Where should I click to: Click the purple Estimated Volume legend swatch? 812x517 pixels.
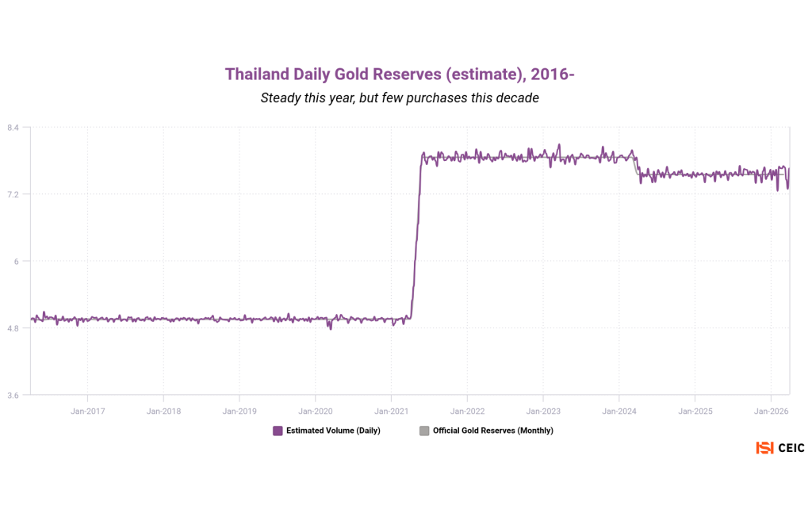(x=278, y=431)
